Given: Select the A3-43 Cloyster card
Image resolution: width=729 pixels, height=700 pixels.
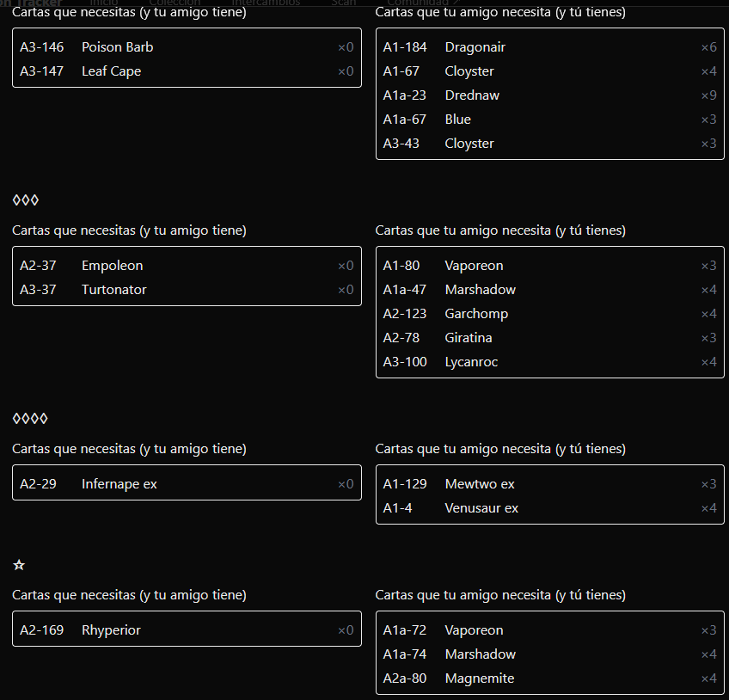Looking at the screenshot, I should 549,144.
